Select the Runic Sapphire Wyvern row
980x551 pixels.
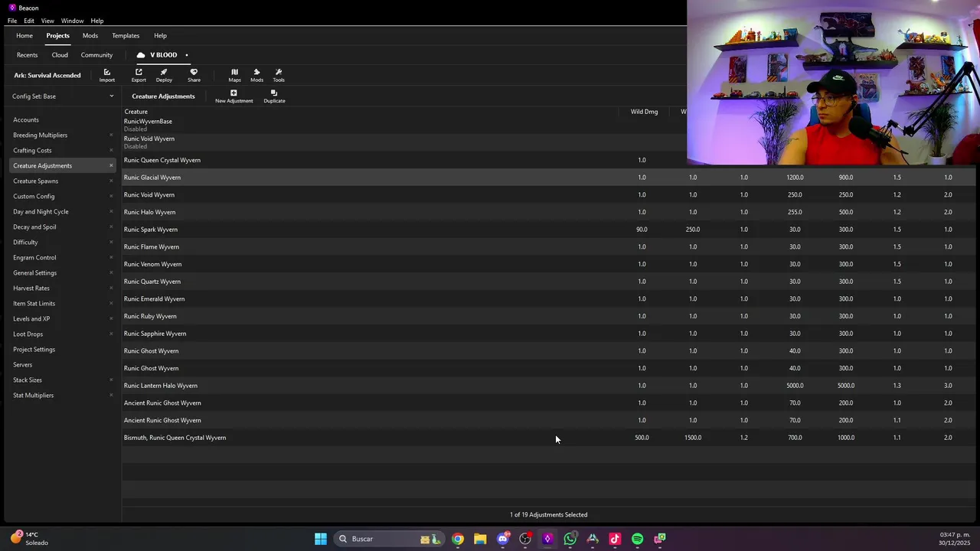point(548,334)
